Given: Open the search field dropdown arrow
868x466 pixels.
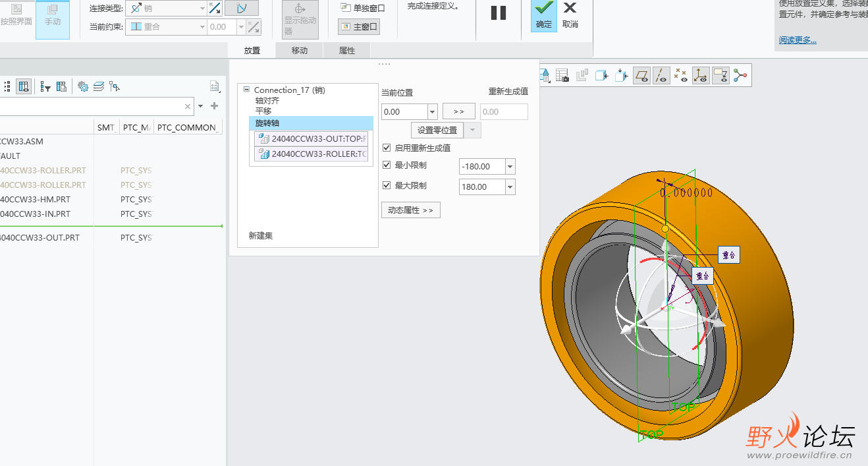Looking at the screenshot, I should (x=200, y=106).
